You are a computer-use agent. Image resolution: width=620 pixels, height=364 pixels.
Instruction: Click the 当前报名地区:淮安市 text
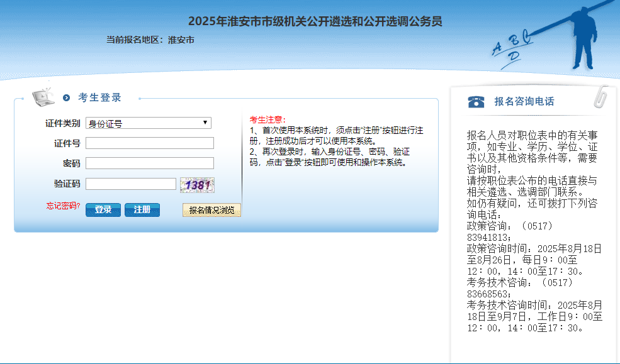150,40
